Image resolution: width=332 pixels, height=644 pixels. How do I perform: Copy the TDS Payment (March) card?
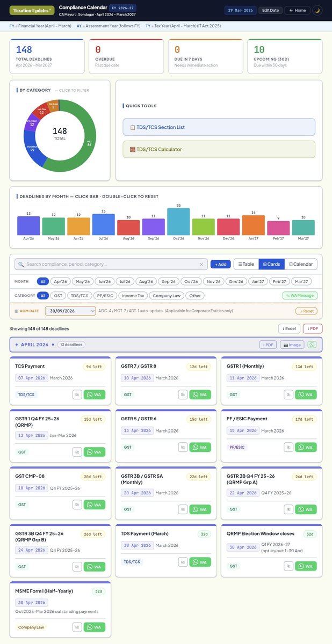coord(183,562)
